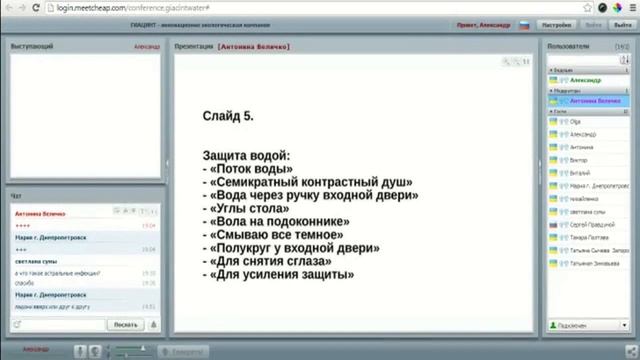Click the share icon in bottom bar
The image size is (640, 360).
point(631,351)
